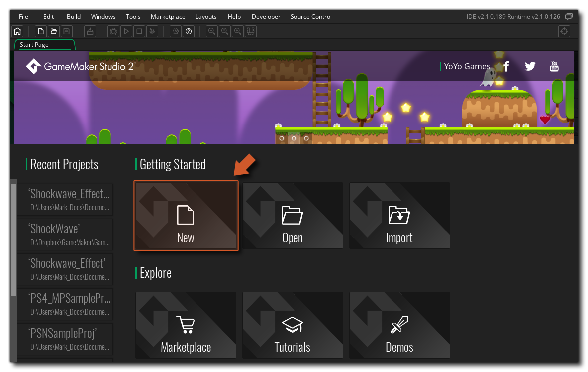Open YoYo Games YouTube channel

tap(554, 66)
